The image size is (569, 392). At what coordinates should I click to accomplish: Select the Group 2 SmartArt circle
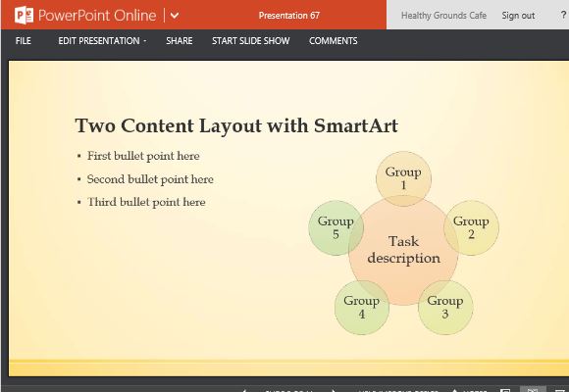point(471,227)
